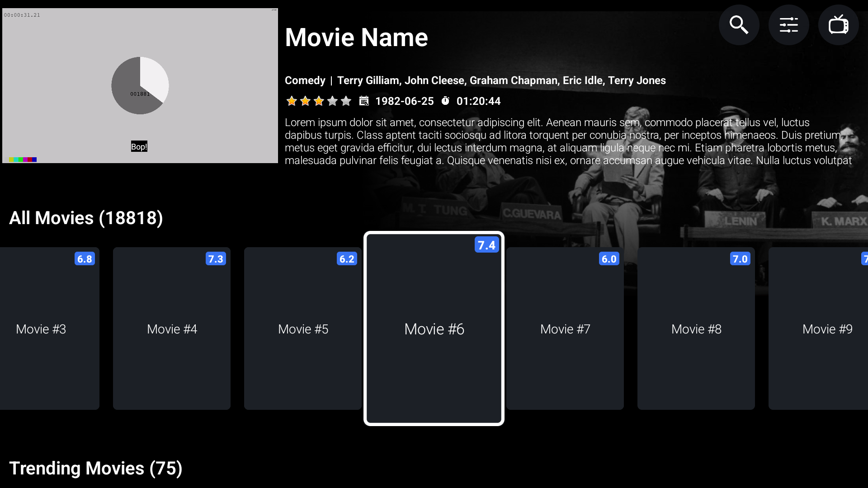Select the Comedy genre label

pyautogui.click(x=305, y=80)
